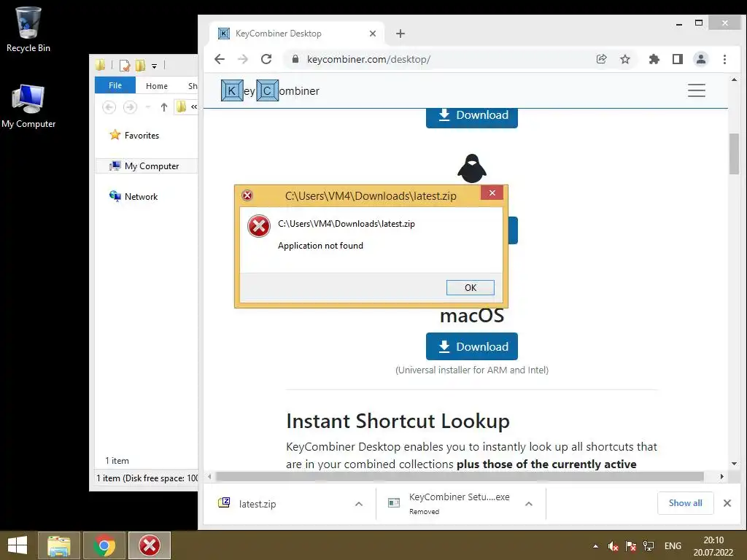The width and height of the screenshot is (747, 560).
Task: Open a new Chrome tab
Action: 400,34
